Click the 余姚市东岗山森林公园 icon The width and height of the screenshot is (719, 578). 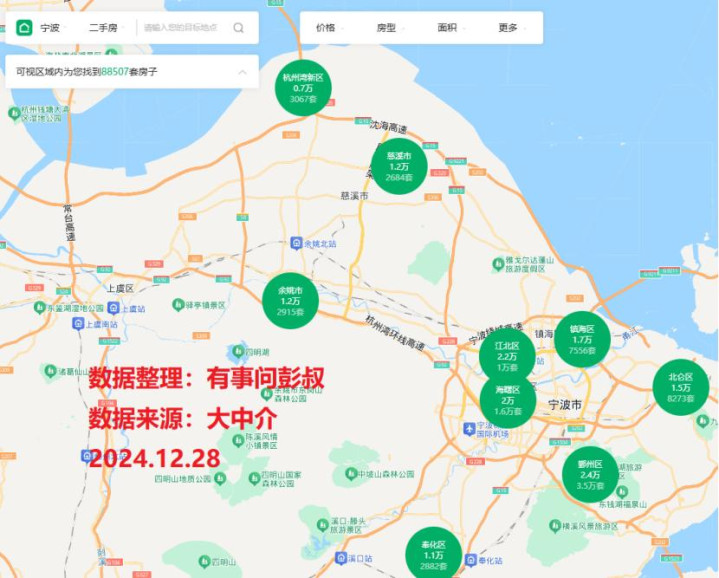pos(267,393)
